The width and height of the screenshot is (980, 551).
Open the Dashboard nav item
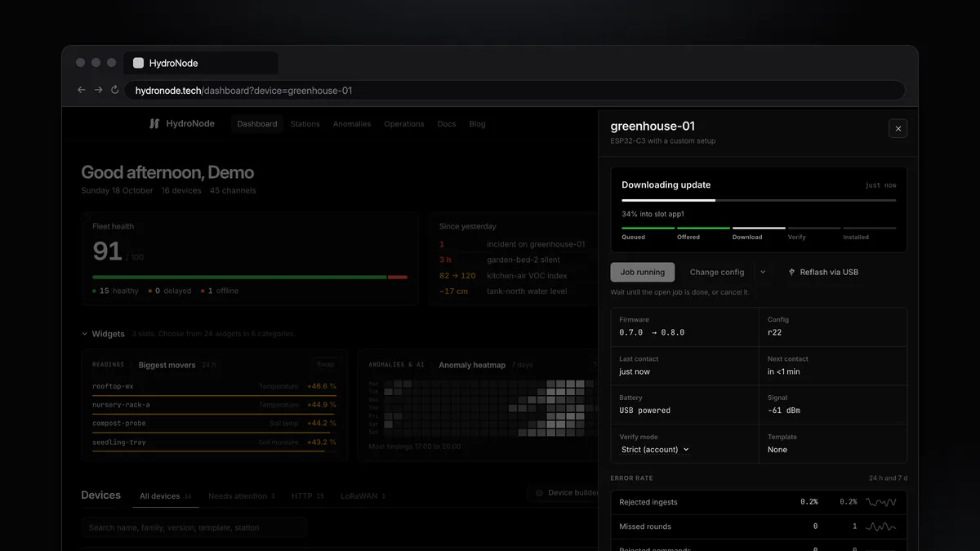point(257,124)
